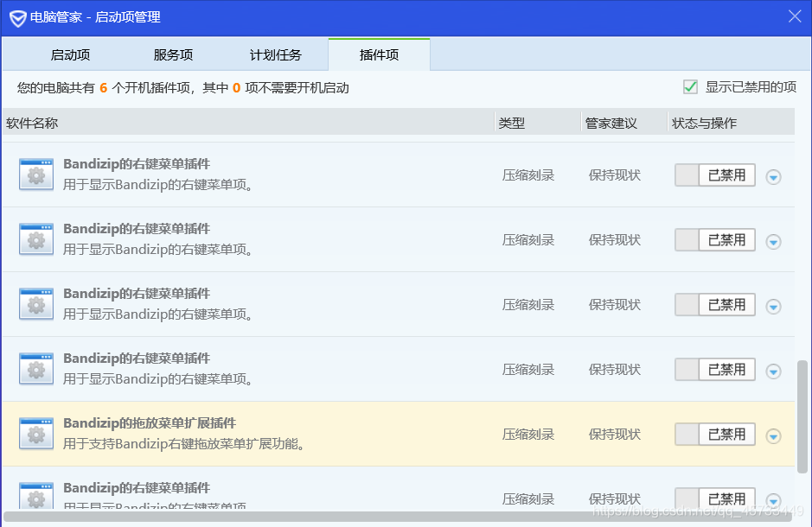
Task: Toggle 已禁用 switch of fourth Bandizip右键菜单插件 row
Action: (714, 369)
